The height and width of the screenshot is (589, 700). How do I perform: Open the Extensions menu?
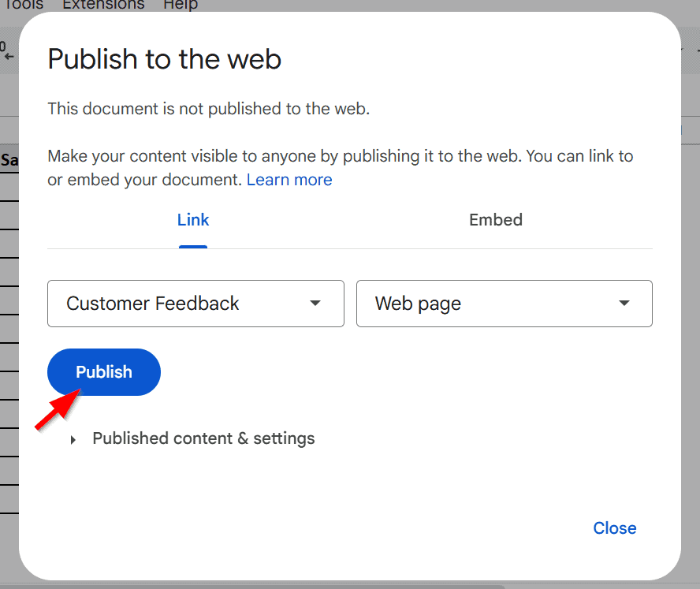click(x=103, y=5)
